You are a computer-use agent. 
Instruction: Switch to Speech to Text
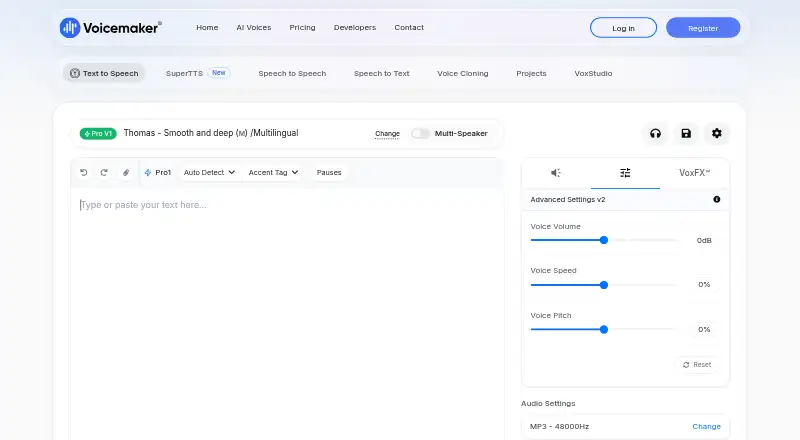click(382, 74)
